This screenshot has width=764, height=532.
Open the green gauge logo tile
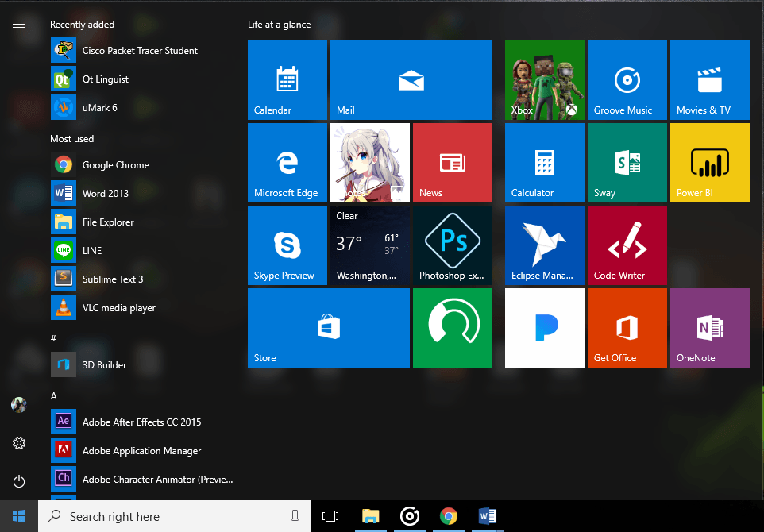(x=453, y=328)
